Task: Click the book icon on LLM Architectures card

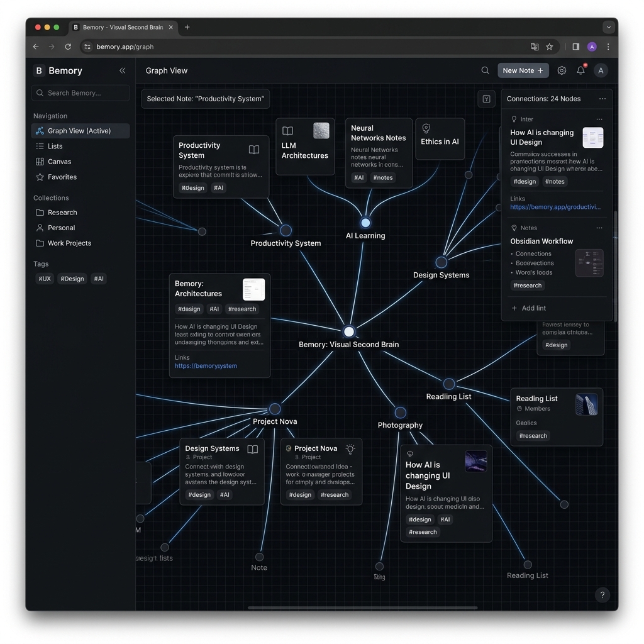Action: coord(287,131)
